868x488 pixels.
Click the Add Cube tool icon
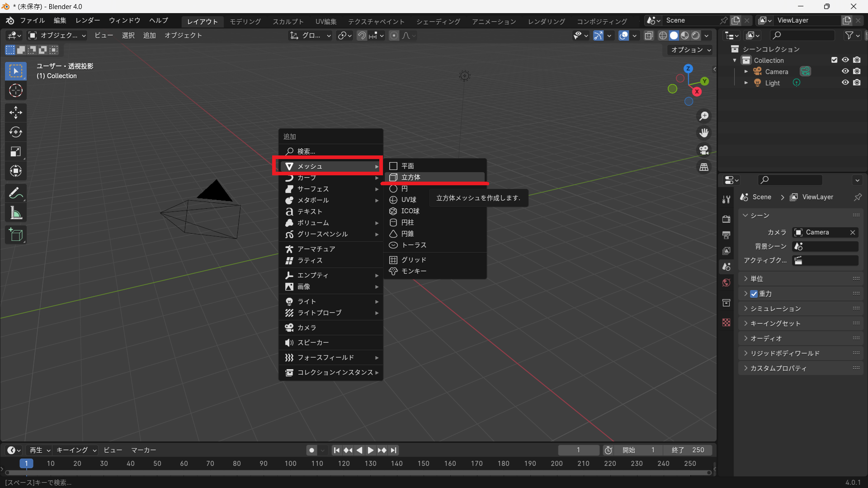[16, 235]
